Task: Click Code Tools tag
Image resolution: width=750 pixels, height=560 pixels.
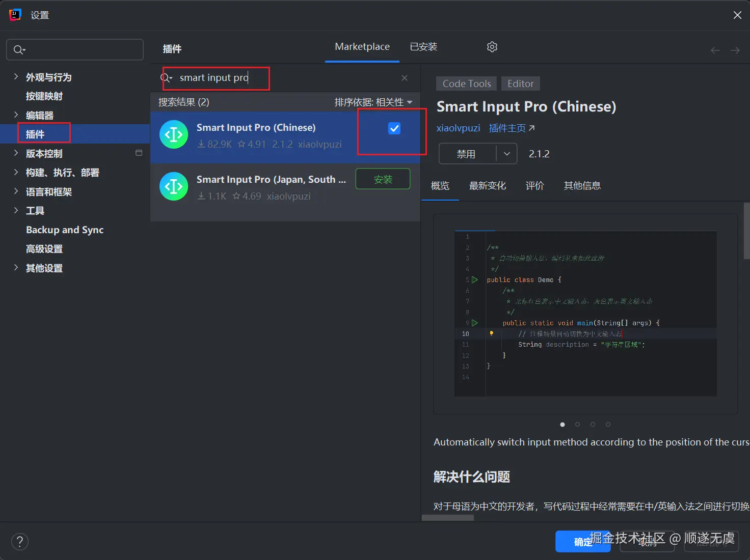Action: click(x=467, y=83)
